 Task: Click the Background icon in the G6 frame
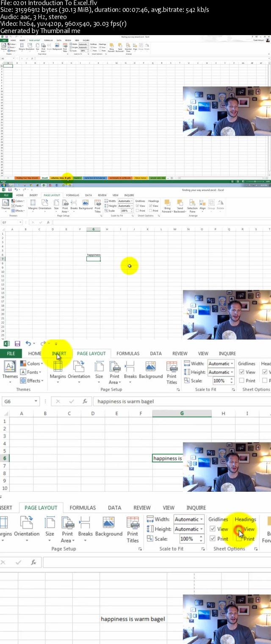coord(151,366)
